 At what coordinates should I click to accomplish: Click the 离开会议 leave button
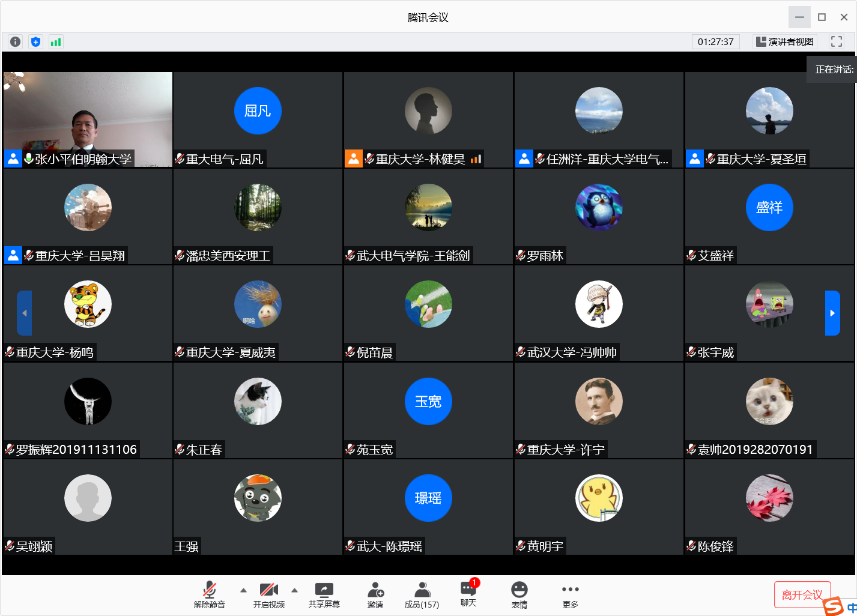[x=802, y=595]
